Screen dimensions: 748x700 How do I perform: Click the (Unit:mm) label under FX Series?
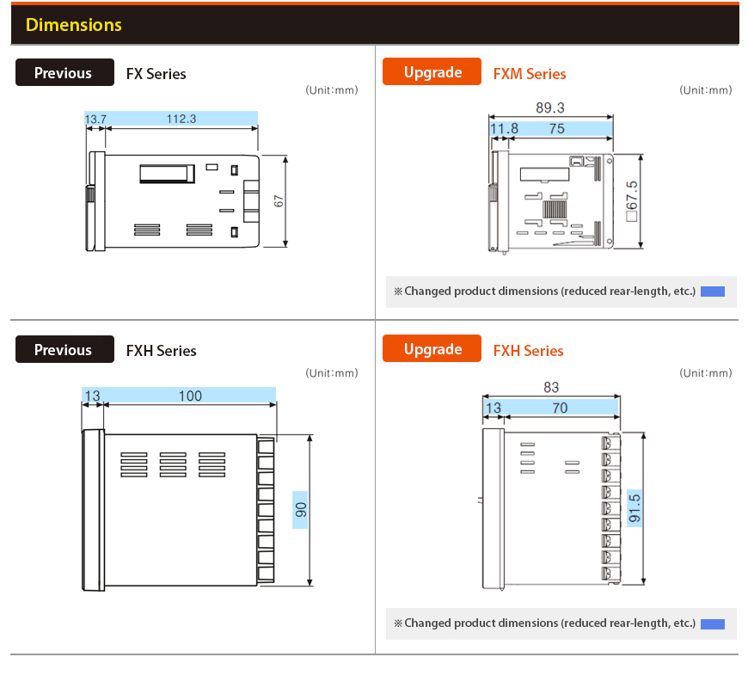[x=332, y=90]
